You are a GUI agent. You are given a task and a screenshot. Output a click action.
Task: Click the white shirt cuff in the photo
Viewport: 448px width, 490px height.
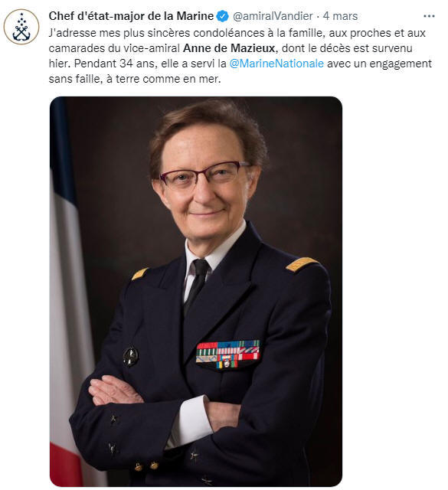point(191,422)
